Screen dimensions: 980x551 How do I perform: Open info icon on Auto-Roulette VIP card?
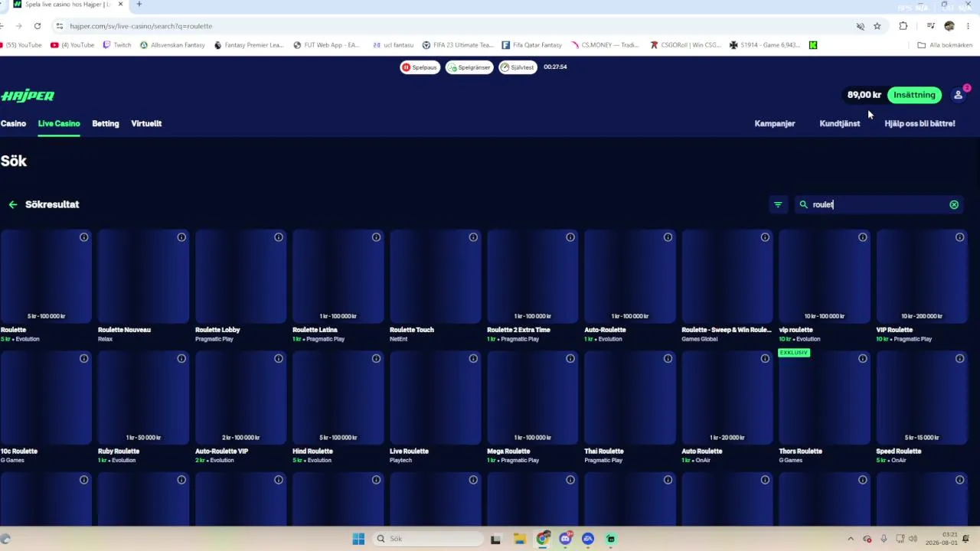pos(279,358)
